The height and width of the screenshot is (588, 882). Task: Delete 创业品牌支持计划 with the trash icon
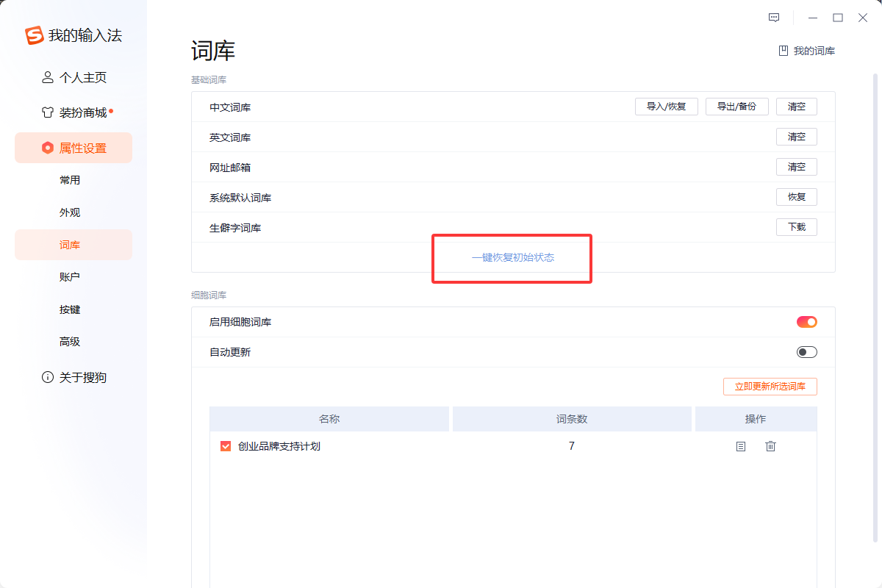pyautogui.click(x=770, y=446)
